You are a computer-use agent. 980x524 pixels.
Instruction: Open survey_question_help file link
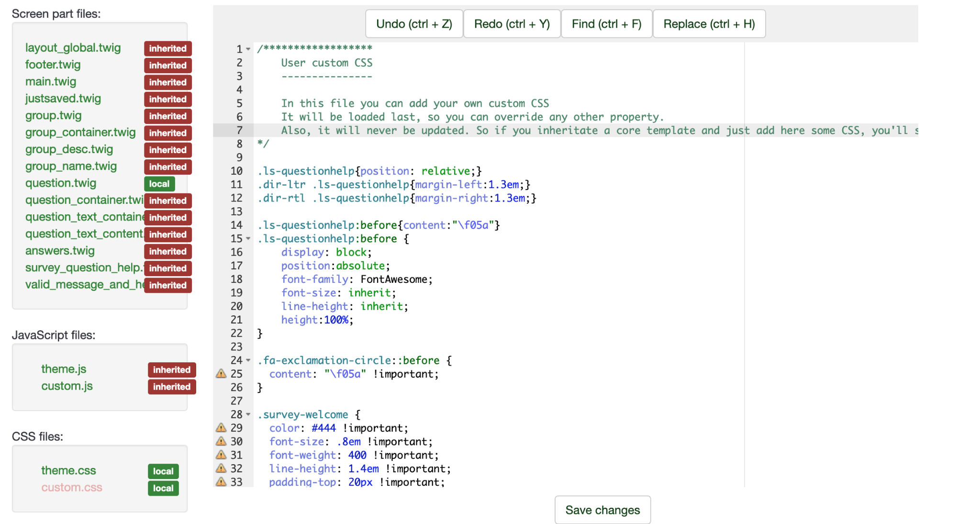click(84, 268)
